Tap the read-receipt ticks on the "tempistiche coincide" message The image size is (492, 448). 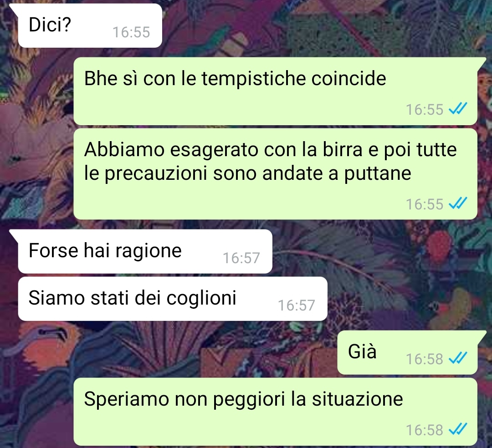point(458,109)
